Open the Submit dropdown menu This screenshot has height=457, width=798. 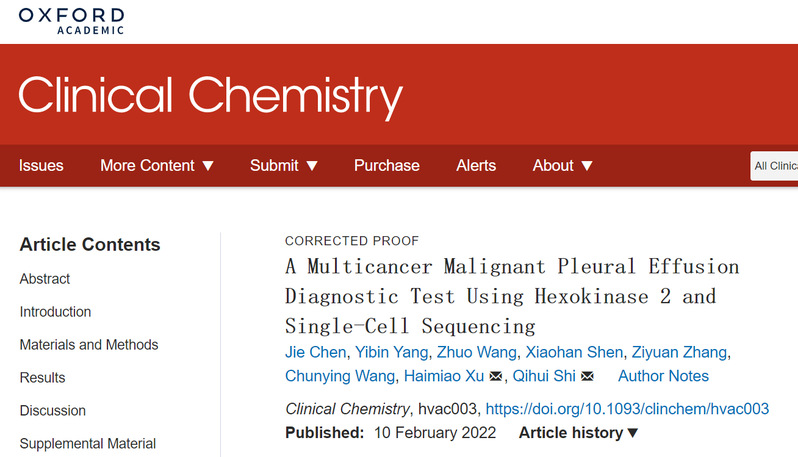[x=283, y=165]
